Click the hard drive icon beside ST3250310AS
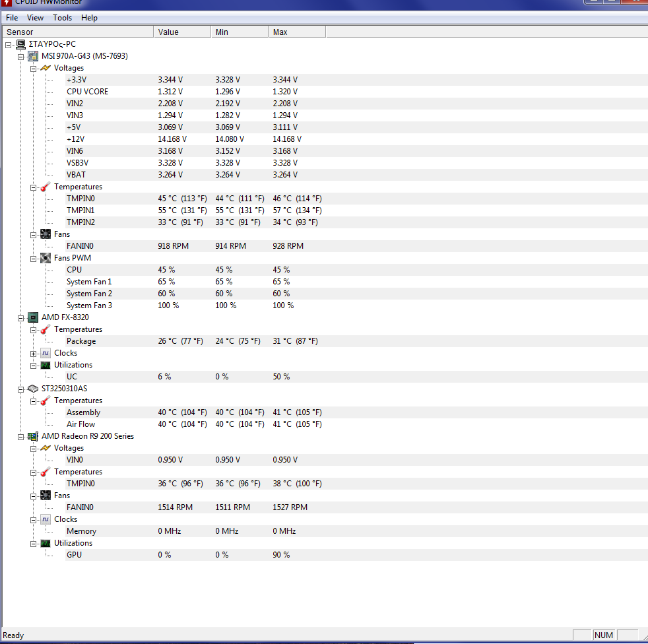The height and width of the screenshot is (644, 648). 33,389
